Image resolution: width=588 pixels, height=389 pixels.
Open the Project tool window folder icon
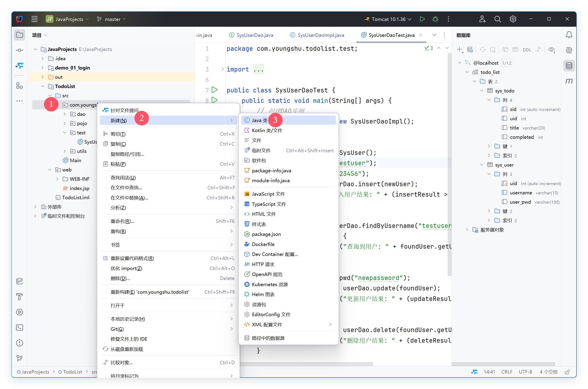(x=20, y=35)
